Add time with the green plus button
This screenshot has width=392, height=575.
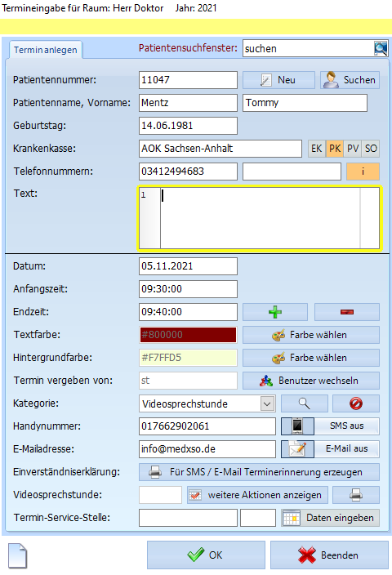click(275, 312)
